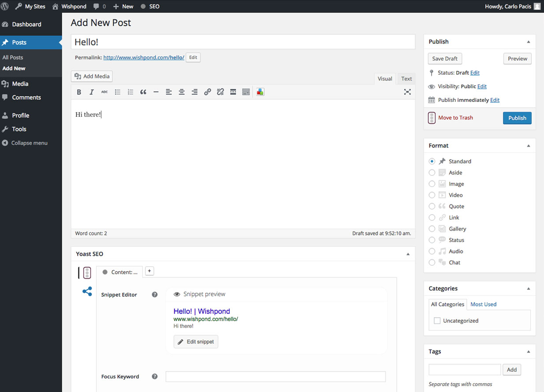Open All Posts in the sidebar
Viewport: 544px width, 392px height.
point(13,57)
